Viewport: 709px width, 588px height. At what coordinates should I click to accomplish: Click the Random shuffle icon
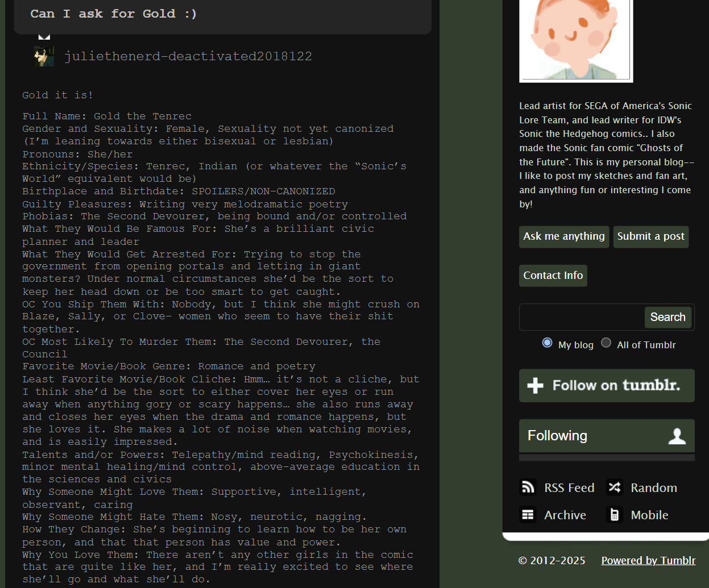615,487
